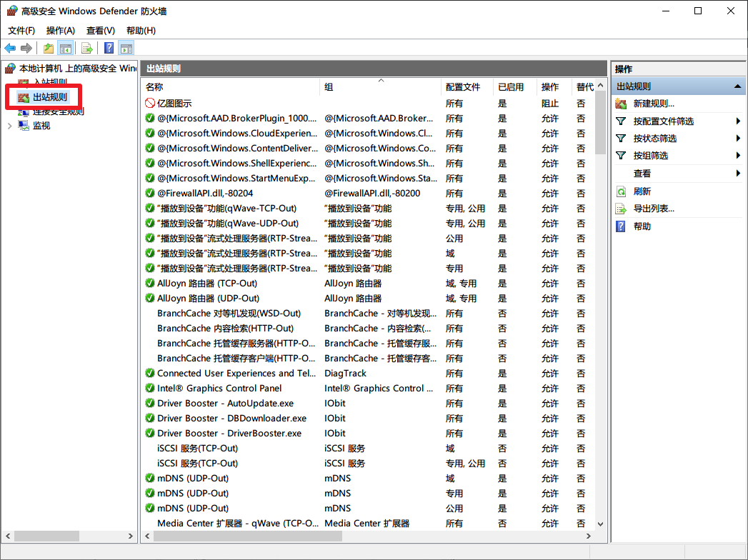Select the @{Microsoft.AAD.BrokerPlugin rule
The height and width of the screenshot is (560, 748).
(368, 119)
